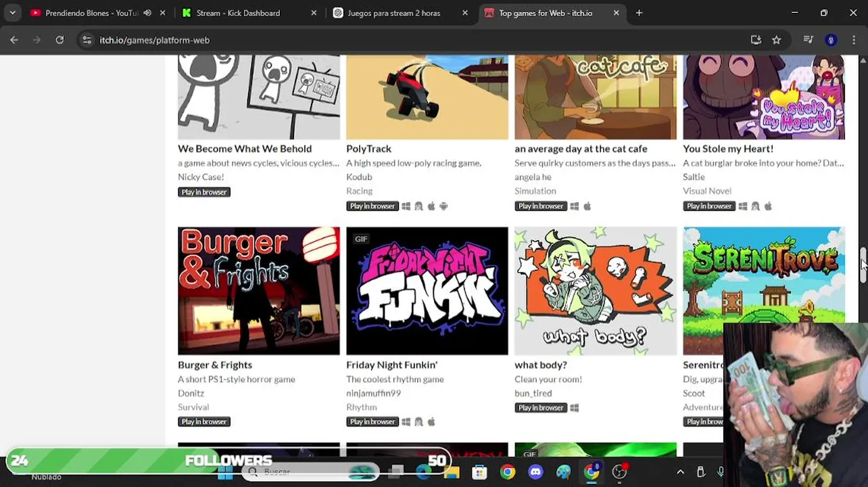Viewport: 868px width, 487px height.
Task: Filter by the Visual Novel genre link
Action: [707, 191]
